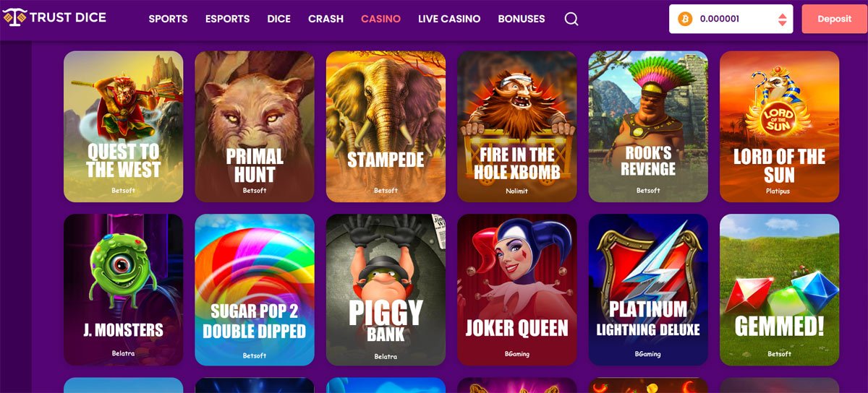The image size is (868, 393).
Task: Click the search magnifier icon
Action: point(571,20)
